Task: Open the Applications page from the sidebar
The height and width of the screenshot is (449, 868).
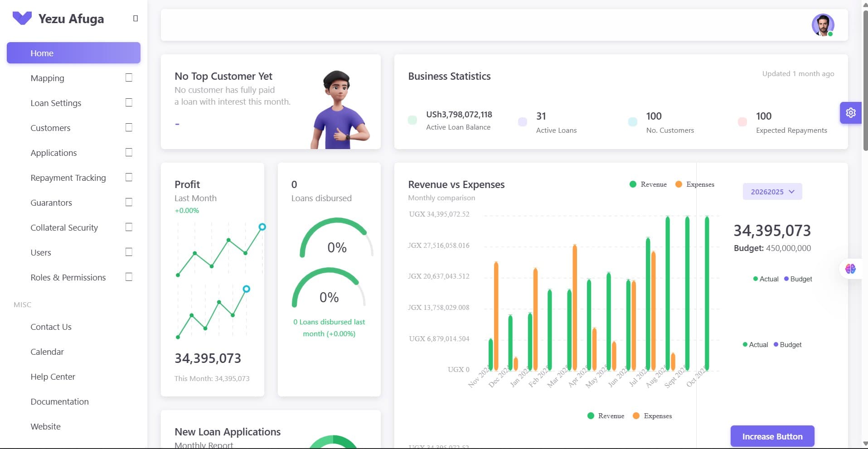Action: [x=53, y=153]
